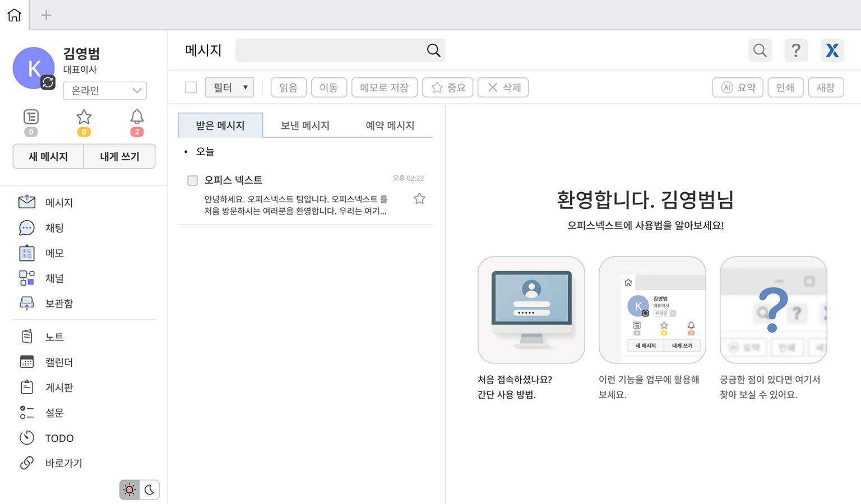Open the help icon in the top bar
Image resolution: width=861 pixels, height=504 pixels.
pos(796,50)
